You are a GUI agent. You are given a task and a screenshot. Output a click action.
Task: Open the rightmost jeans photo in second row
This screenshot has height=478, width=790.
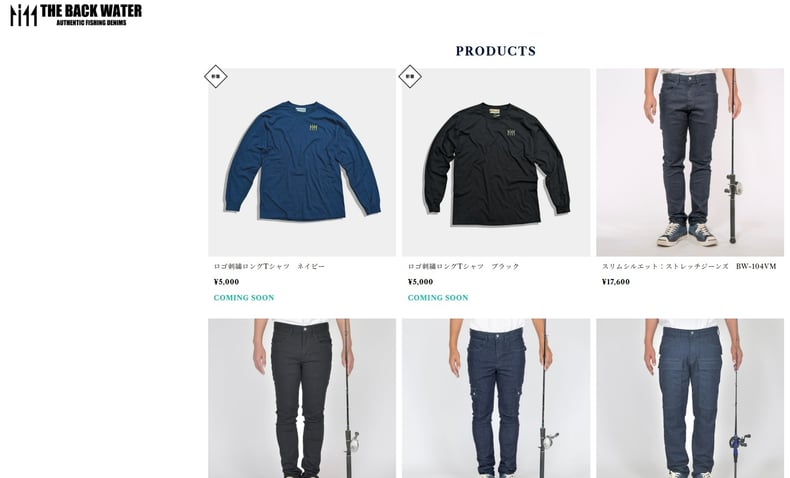pyautogui.click(x=690, y=398)
